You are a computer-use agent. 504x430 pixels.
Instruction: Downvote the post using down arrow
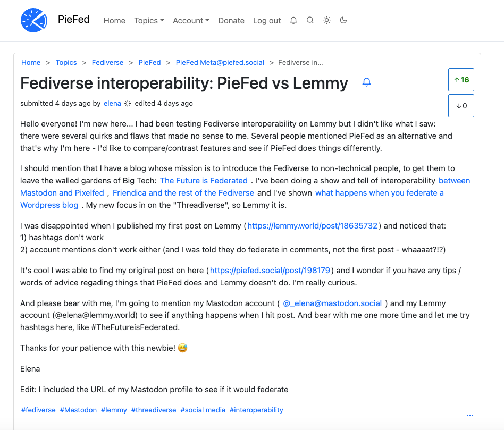[x=461, y=106]
